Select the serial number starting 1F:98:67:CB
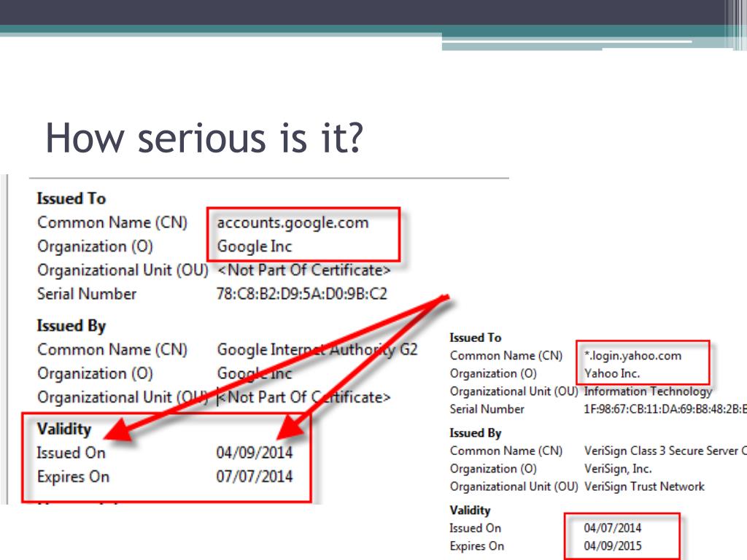This screenshot has width=747, height=560. (665, 409)
